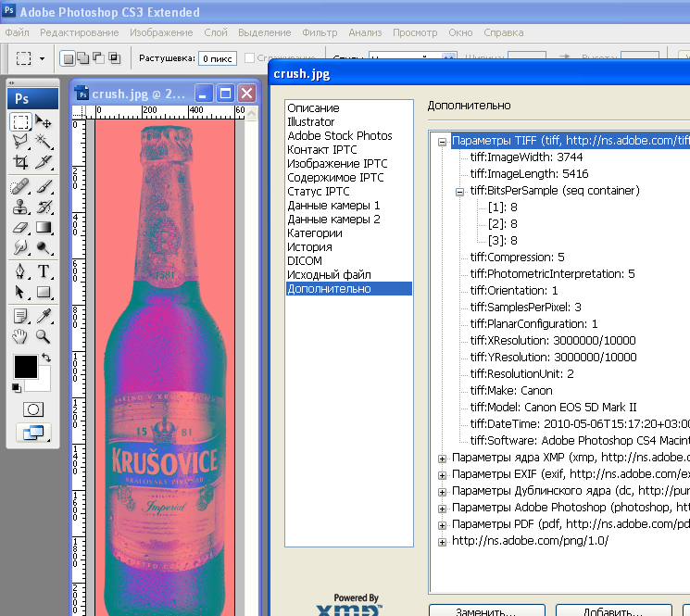This screenshot has height=616, width=690.
Task: Click the Добавить button
Action: (613, 610)
